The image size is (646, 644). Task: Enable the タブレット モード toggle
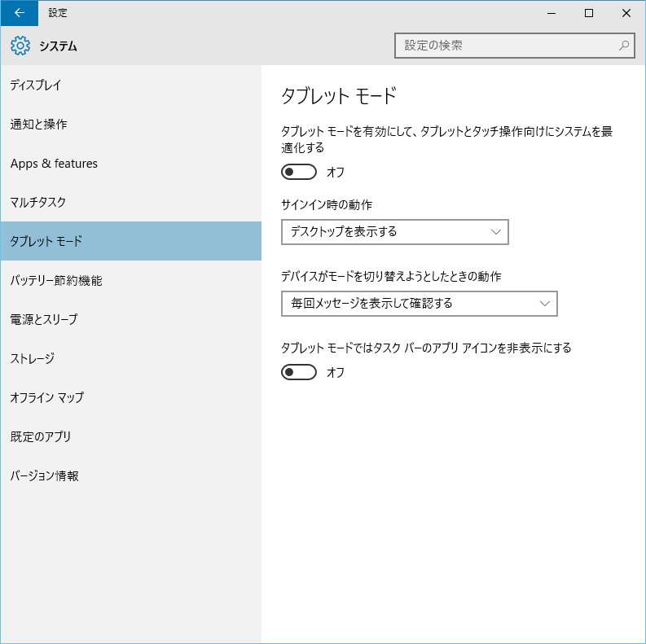click(299, 172)
